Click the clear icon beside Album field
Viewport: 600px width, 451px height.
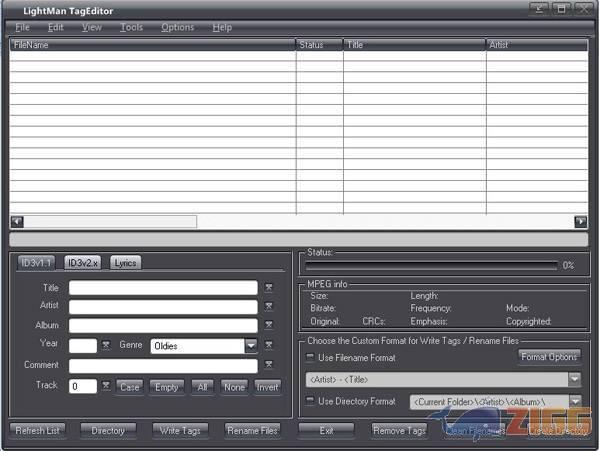(x=268, y=326)
